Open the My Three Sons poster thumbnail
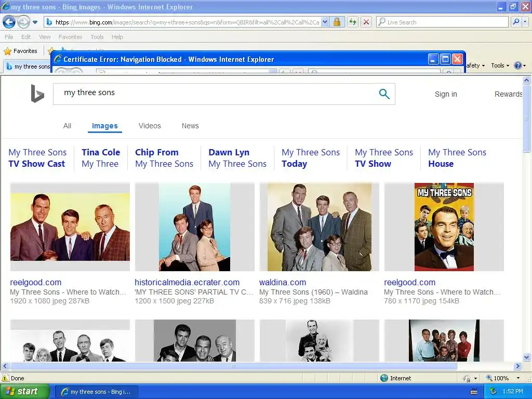Viewport: 532px width, 399px height. (x=444, y=227)
